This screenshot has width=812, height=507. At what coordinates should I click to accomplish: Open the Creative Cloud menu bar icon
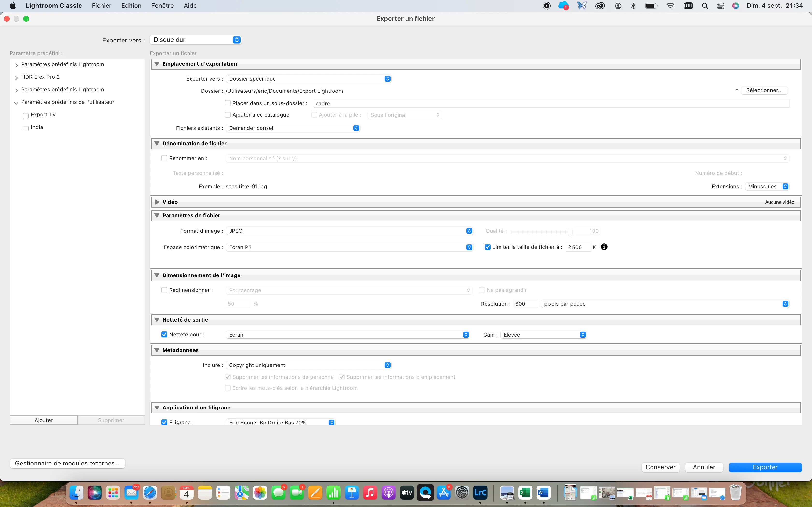point(600,6)
